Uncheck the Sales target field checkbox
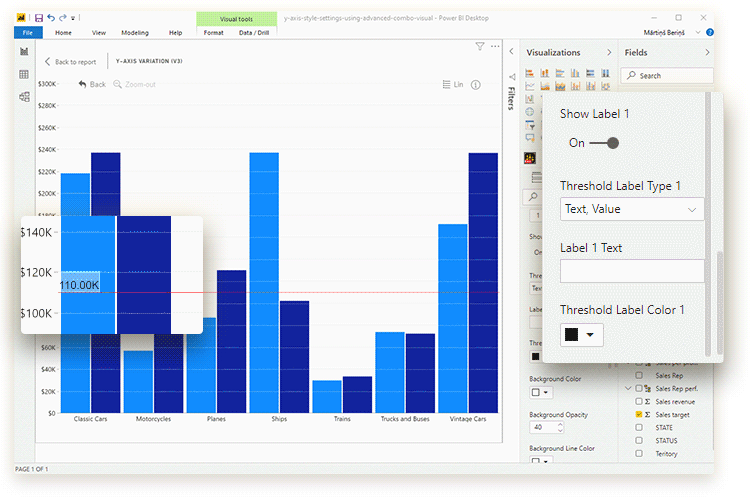This screenshot has width=750, height=500. point(639,414)
